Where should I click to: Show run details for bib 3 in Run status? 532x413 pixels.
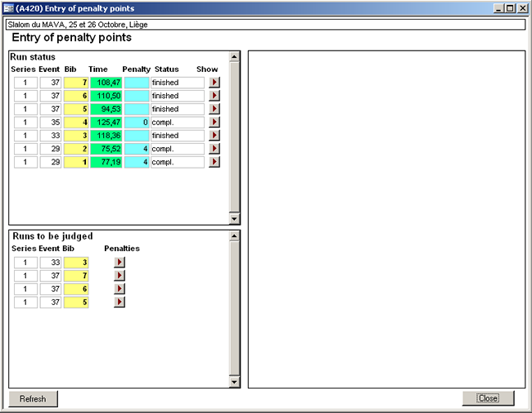(214, 135)
